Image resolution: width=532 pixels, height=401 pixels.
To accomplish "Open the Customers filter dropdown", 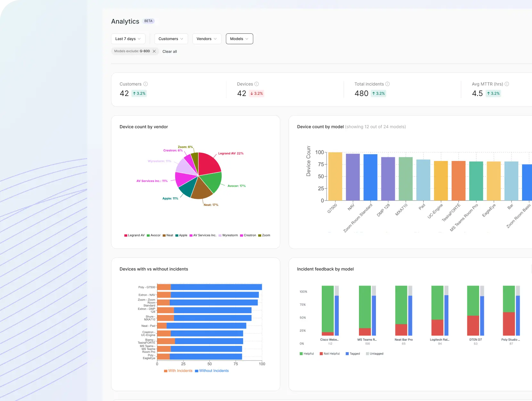I will coord(171,39).
